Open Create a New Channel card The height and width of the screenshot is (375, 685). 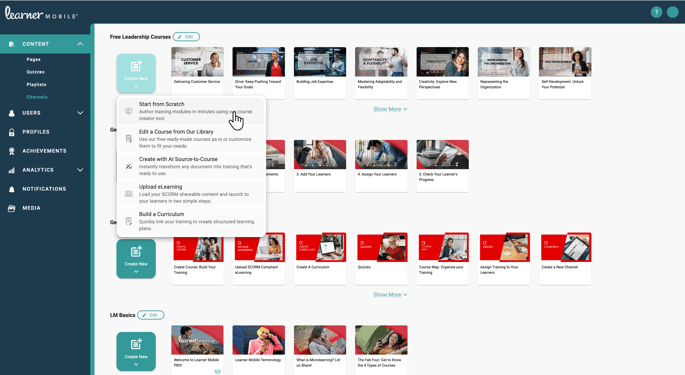pyautogui.click(x=565, y=258)
